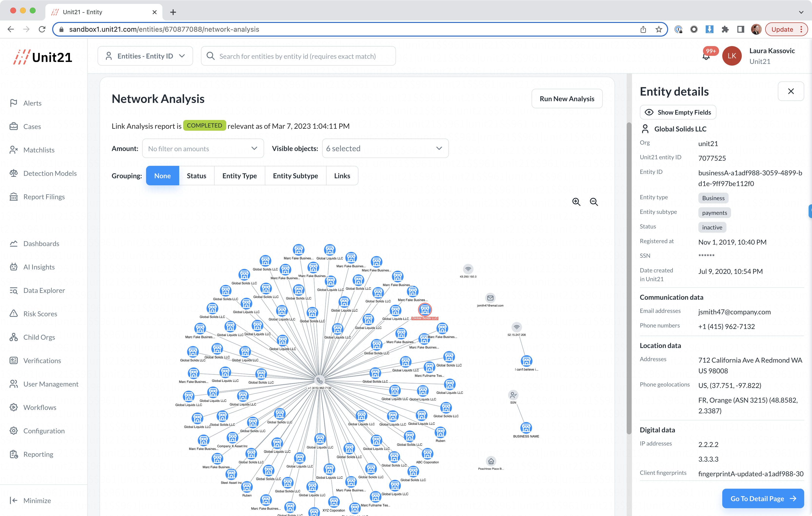Expand the Visible objects dropdown

click(385, 149)
